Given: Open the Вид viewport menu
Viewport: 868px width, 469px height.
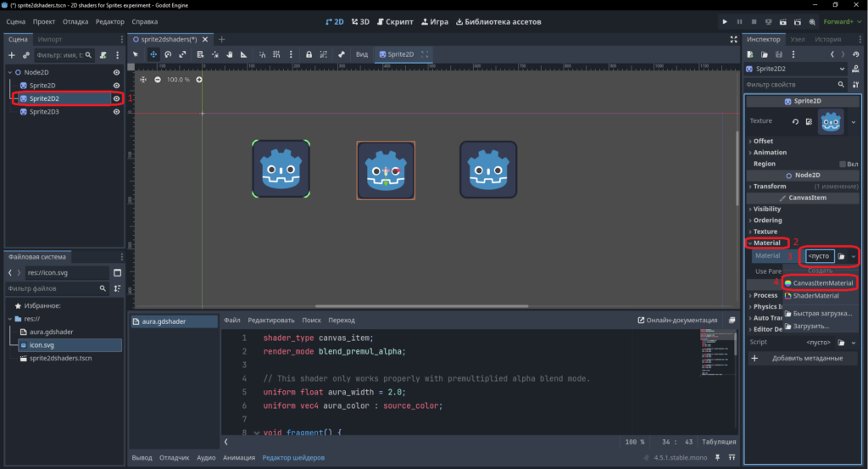Looking at the screenshot, I should (x=361, y=54).
